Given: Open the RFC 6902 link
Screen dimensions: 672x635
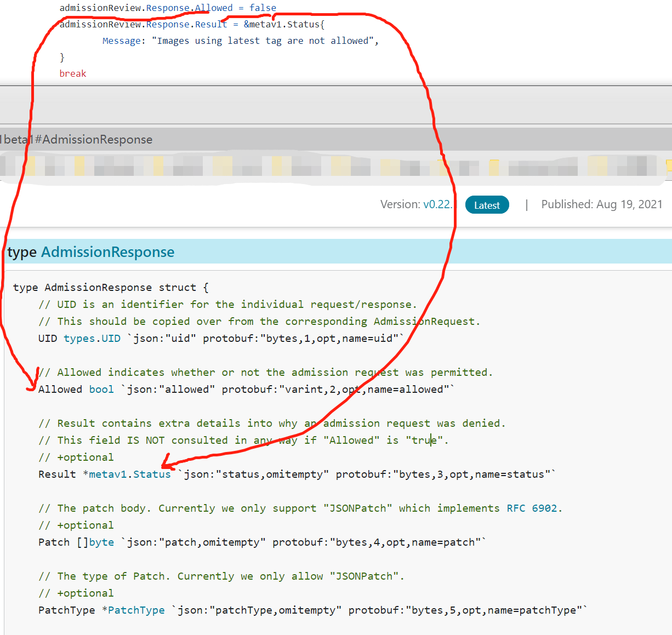Looking at the screenshot, I should pos(532,508).
